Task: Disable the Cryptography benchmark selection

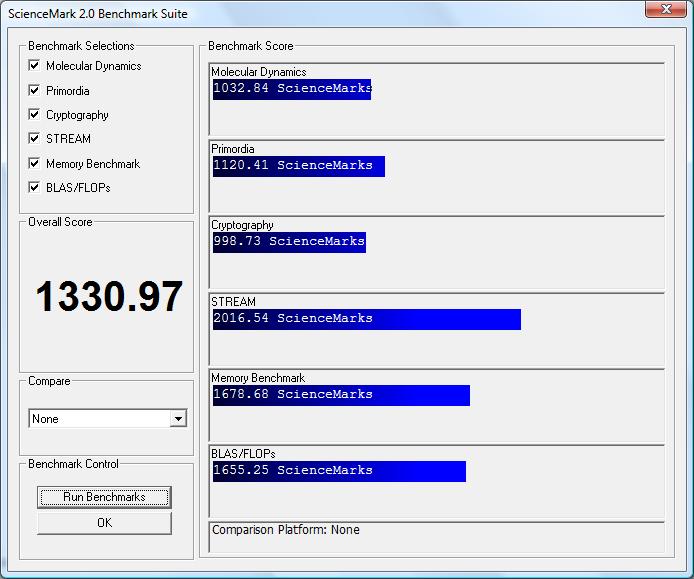Action: pos(34,115)
